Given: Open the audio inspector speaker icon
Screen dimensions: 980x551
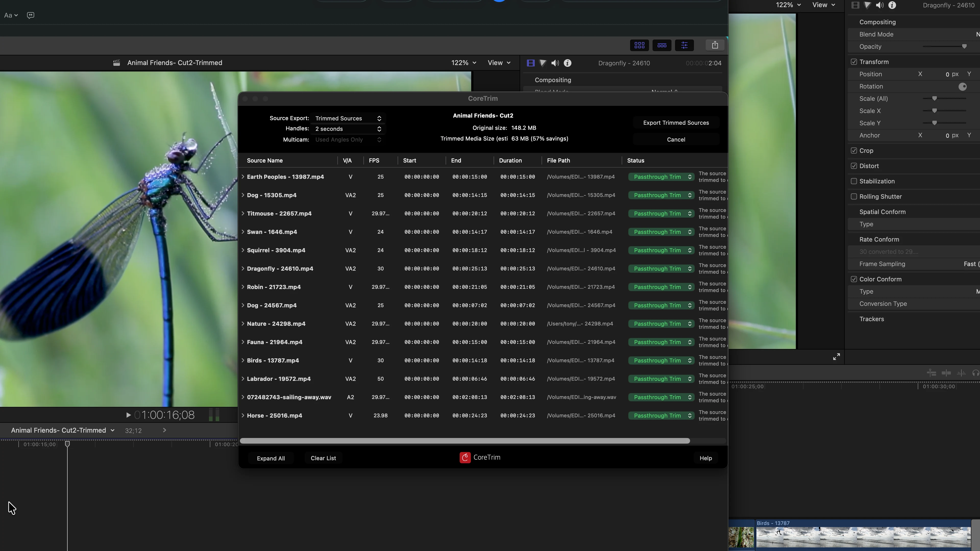Looking at the screenshot, I should pos(555,63).
